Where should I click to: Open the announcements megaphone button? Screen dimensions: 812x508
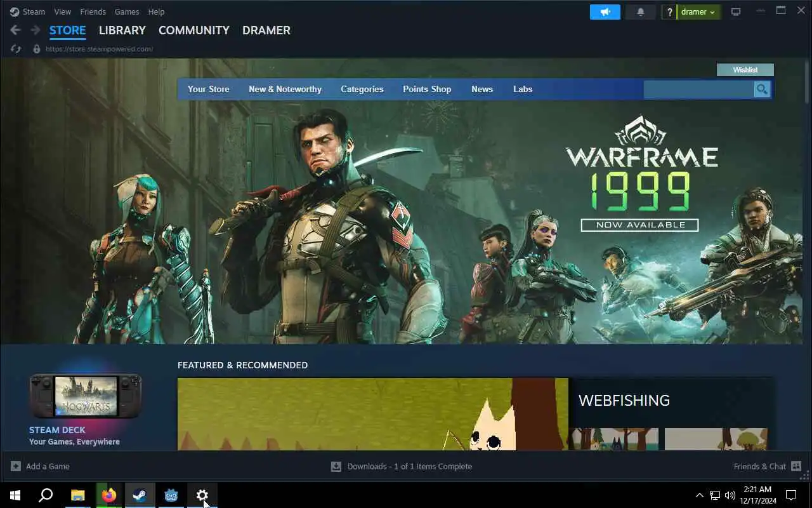click(x=605, y=12)
